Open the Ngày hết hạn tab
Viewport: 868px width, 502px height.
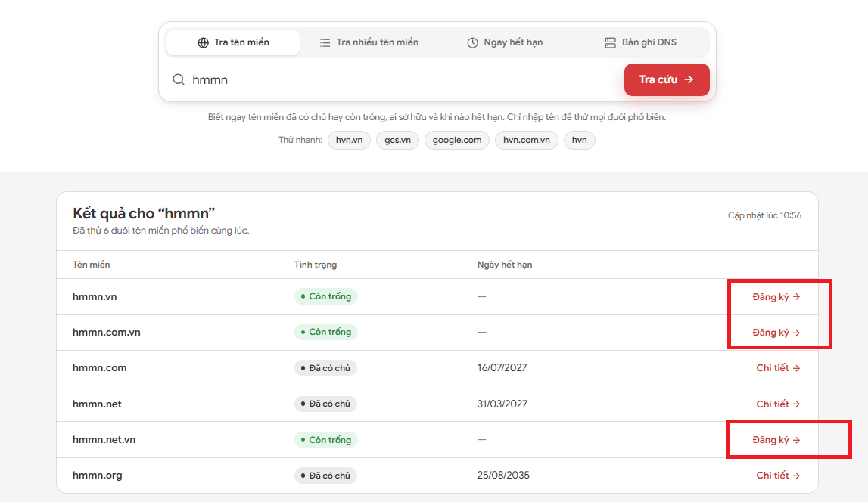[x=505, y=42]
